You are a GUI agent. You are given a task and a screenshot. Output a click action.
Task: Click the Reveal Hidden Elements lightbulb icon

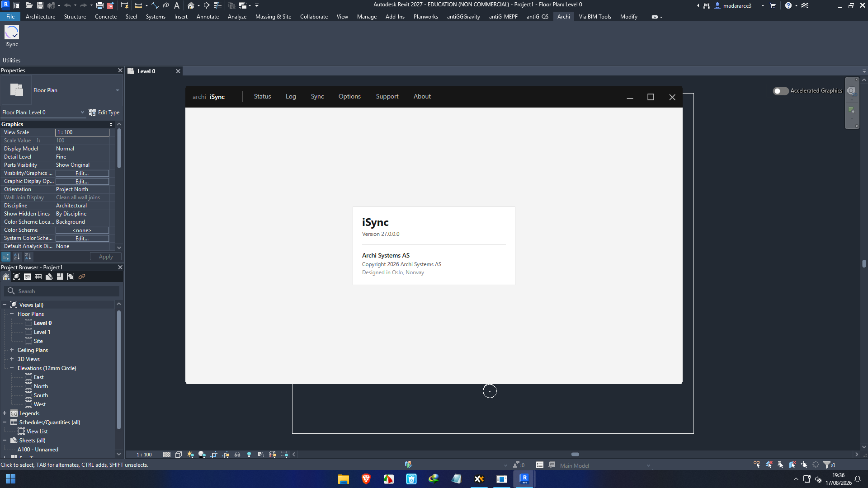[249, 455]
